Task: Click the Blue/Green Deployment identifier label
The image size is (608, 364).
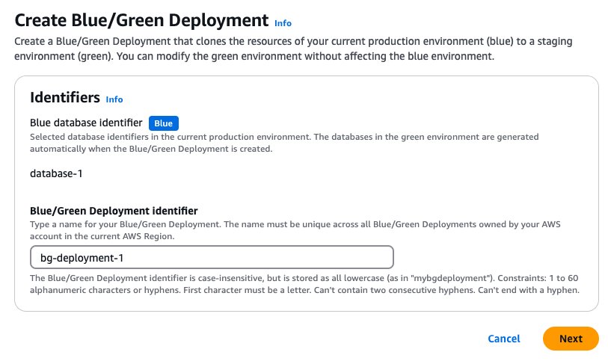Action: point(114,211)
